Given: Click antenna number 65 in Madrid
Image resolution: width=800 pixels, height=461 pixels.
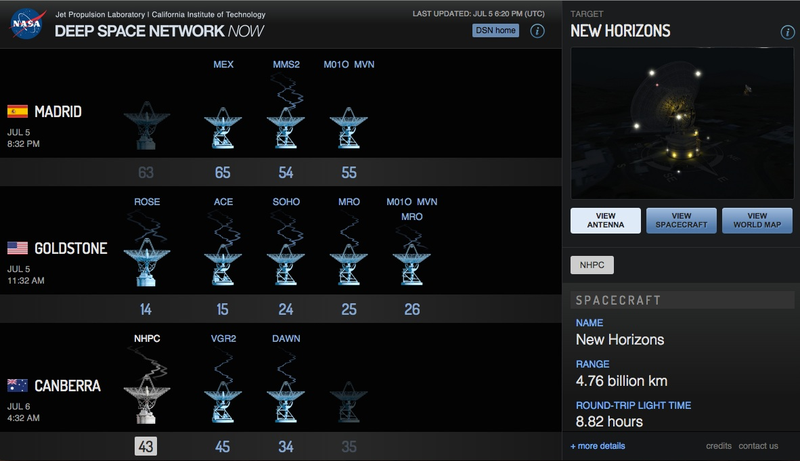Looking at the screenshot, I should (x=222, y=172).
